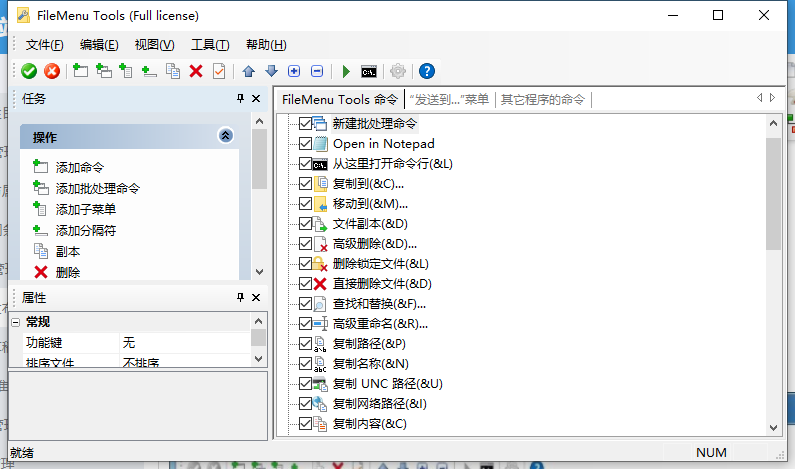The width and height of the screenshot is (795, 469).
Task: Open the 帮助(H) menu
Action: 266,45
